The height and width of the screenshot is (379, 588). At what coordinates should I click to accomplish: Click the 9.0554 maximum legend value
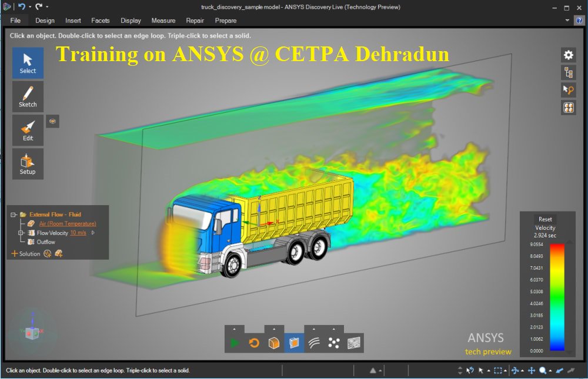pos(536,244)
